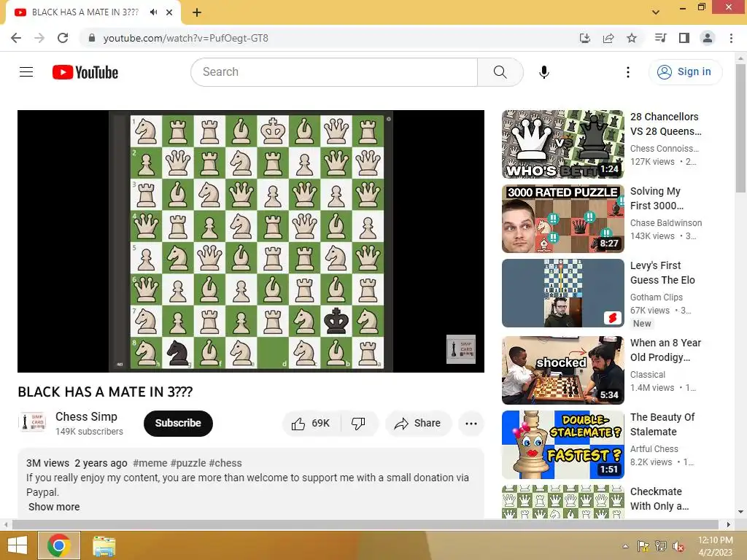
Task: Click the Chase Baldwinson channel name
Action: point(666,223)
